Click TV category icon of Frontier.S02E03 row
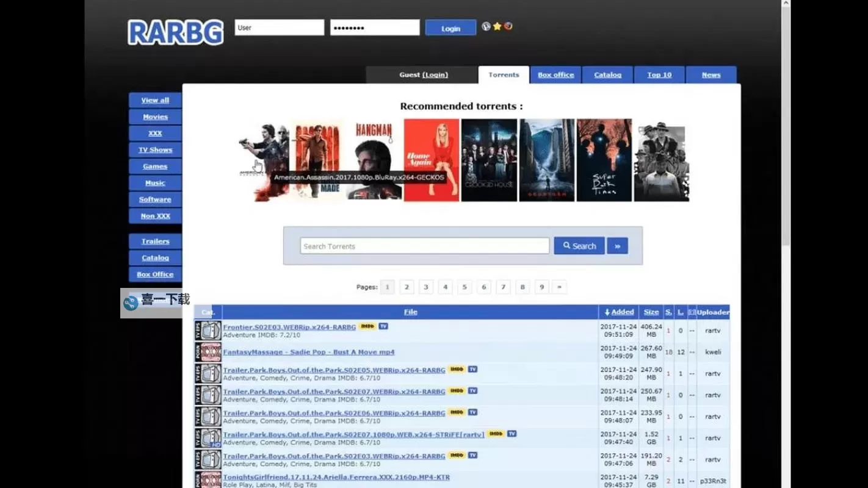 pos(208,331)
